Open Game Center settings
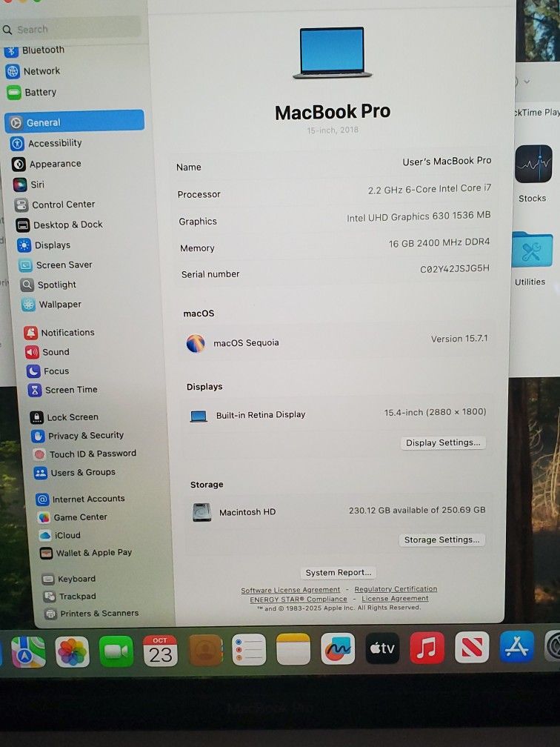Viewport: 560px width, 747px height. pyautogui.click(x=73, y=517)
